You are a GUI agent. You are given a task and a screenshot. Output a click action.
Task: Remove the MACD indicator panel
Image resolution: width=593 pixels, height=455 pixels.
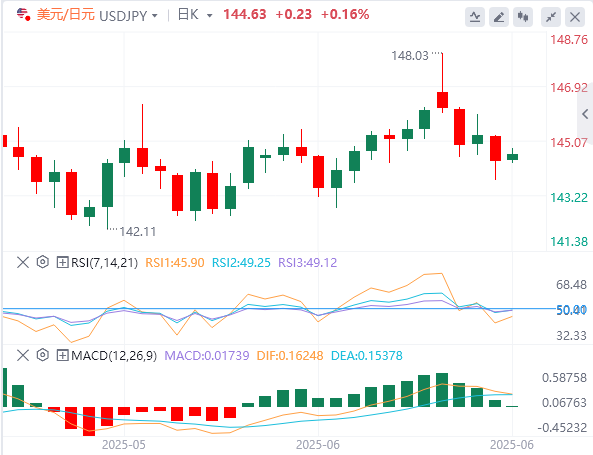[x=23, y=356]
